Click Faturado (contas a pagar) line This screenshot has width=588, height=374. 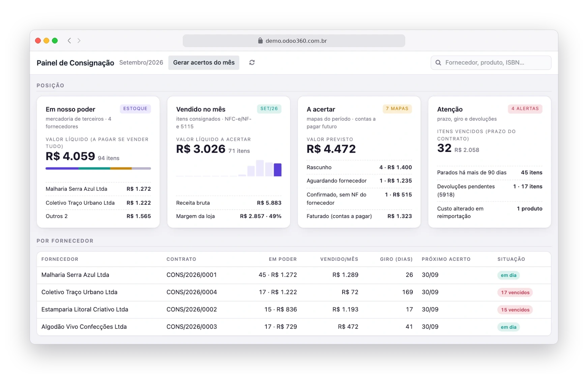tap(359, 216)
